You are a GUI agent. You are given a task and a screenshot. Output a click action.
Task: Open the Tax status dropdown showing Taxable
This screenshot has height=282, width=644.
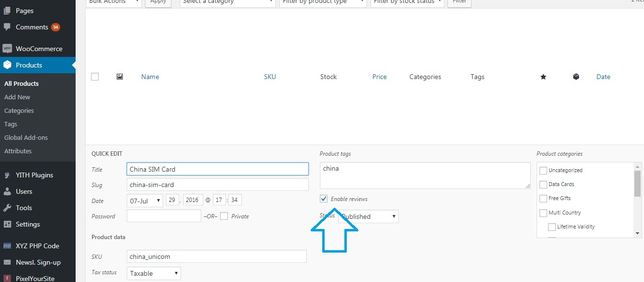tap(154, 273)
